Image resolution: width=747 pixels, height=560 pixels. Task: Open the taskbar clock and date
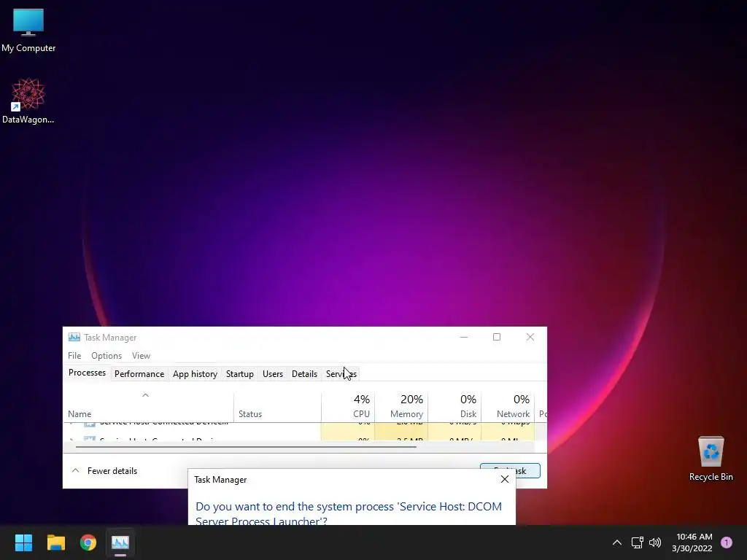click(692, 542)
